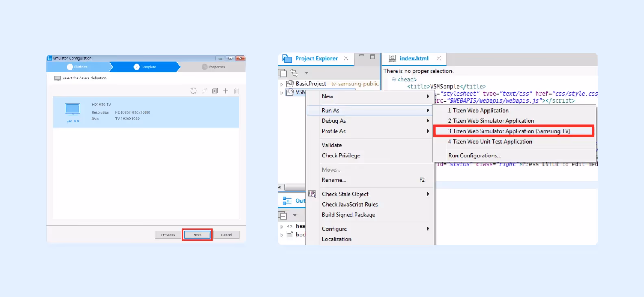Image resolution: width=644 pixels, height=297 pixels.
Task: Open Run Configurations... from submenu
Action: click(514, 155)
